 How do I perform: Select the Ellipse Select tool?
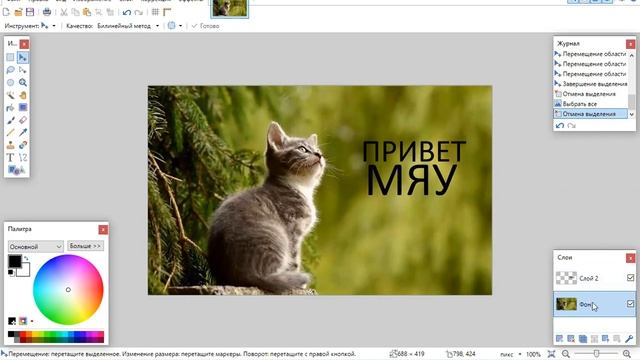[10, 82]
